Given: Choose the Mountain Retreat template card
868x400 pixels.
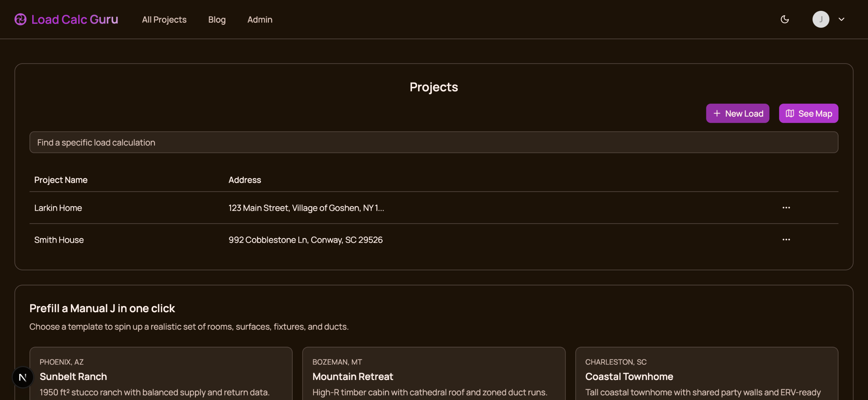Looking at the screenshot, I should pos(434,376).
